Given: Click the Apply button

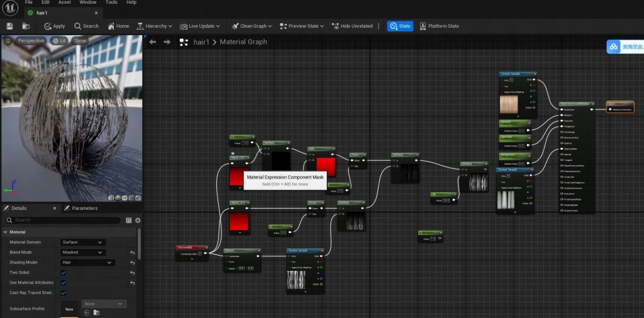Looking at the screenshot, I should [54, 26].
